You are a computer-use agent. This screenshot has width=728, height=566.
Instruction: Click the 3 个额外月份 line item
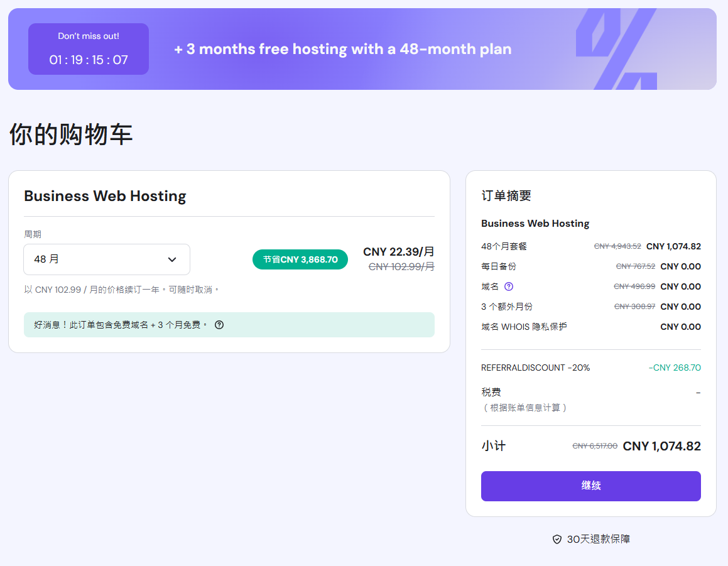[x=507, y=307]
